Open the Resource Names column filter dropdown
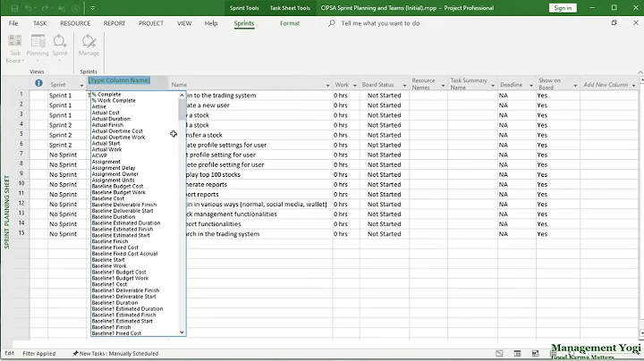 tap(443, 85)
